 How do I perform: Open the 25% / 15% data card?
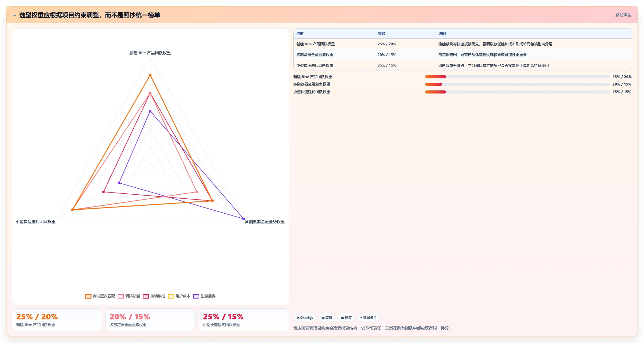(244, 320)
